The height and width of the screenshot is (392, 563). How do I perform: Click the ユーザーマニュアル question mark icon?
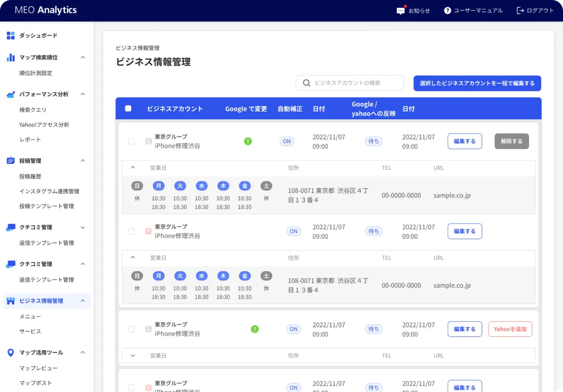pos(447,10)
